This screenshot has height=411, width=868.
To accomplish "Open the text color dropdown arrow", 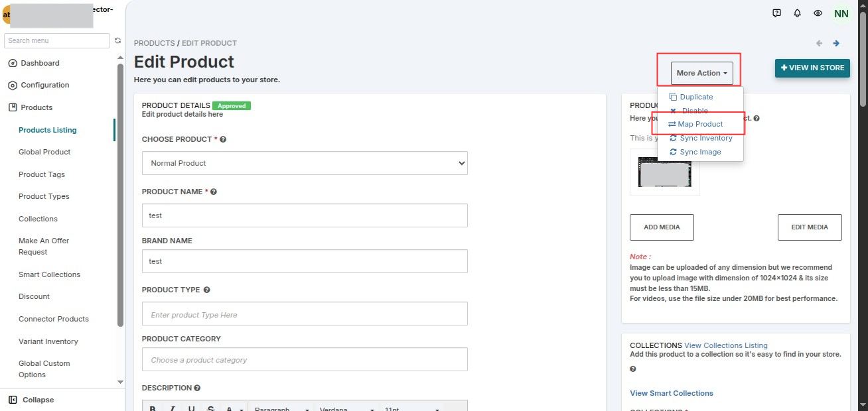I will pyautogui.click(x=242, y=410).
